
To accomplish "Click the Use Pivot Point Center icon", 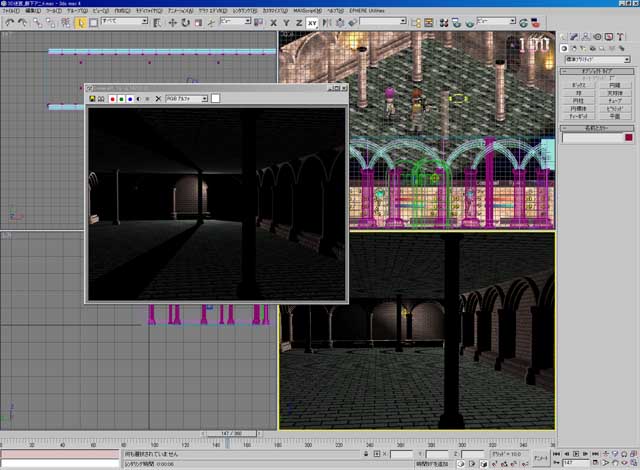I will 258,23.
